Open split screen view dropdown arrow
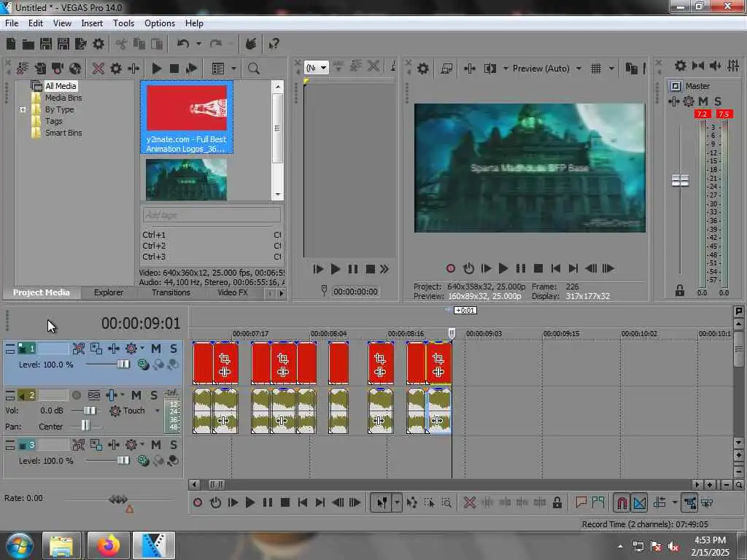 coord(506,69)
